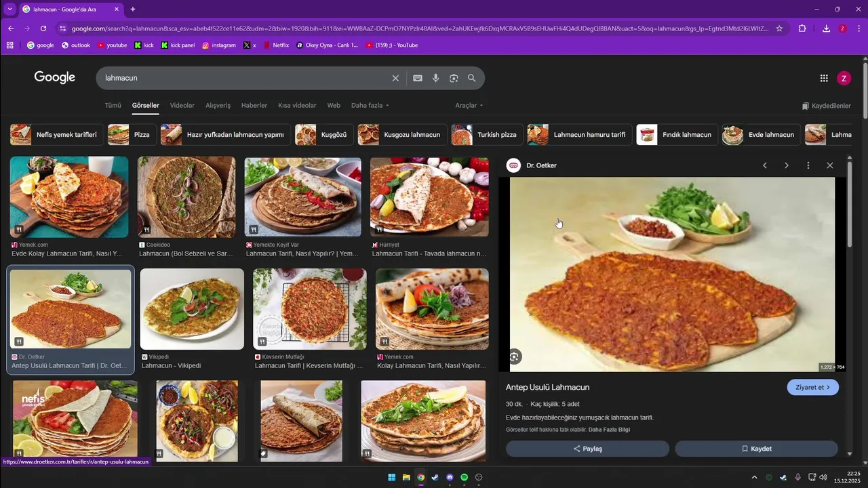Close the image preview panel
Viewport: 868px width, 488px height.
pyautogui.click(x=830, y=165)
